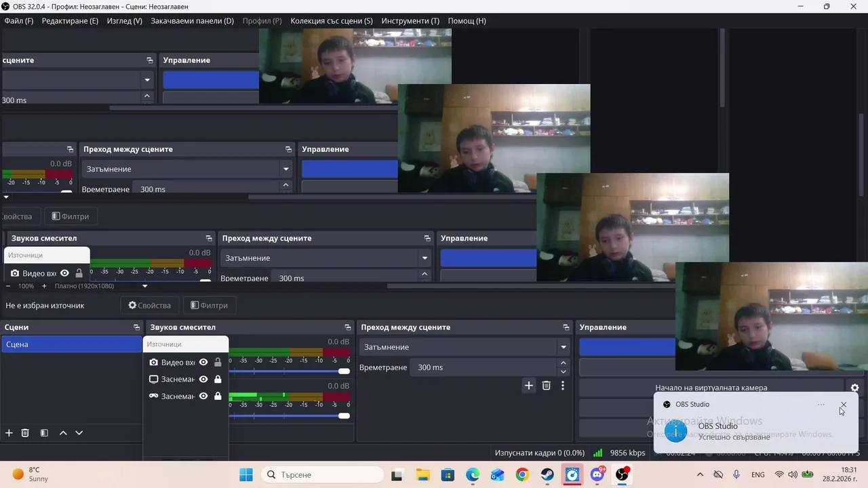Click the monitor icon of the display-capture Заснемане source
Screen dimensions: 868x488
click(x=154, y=380)
